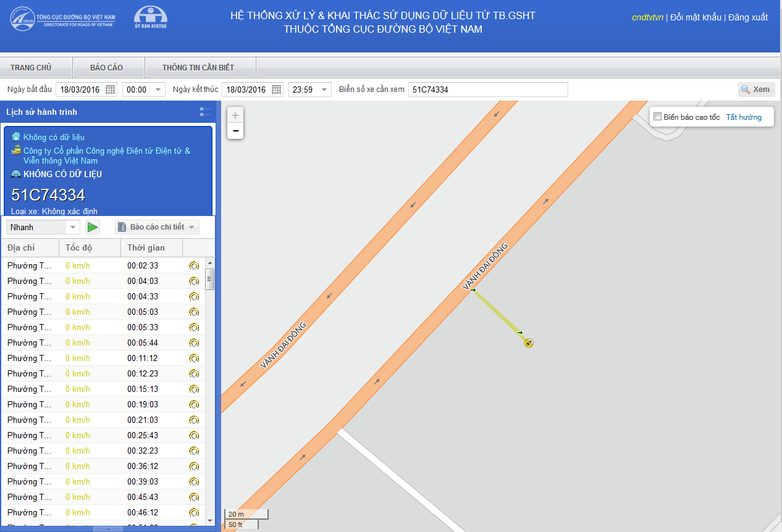Image resolution: width=782 pixels, height=532 pixels.
Task: Click the route history panel options icon
Action: tap(205, 112)
